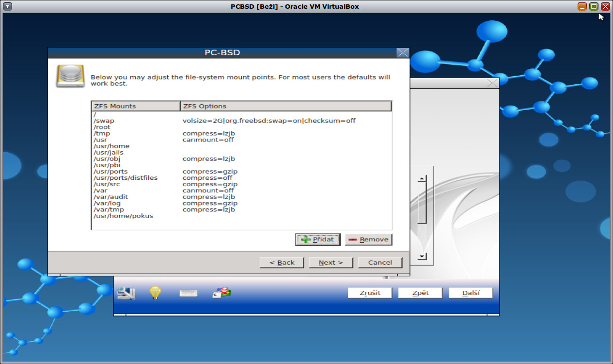Viewport: 613px width, 364px height.
Task: Click the light bulb tips icon
Action: pyautogui.click(x=155, y=293)
